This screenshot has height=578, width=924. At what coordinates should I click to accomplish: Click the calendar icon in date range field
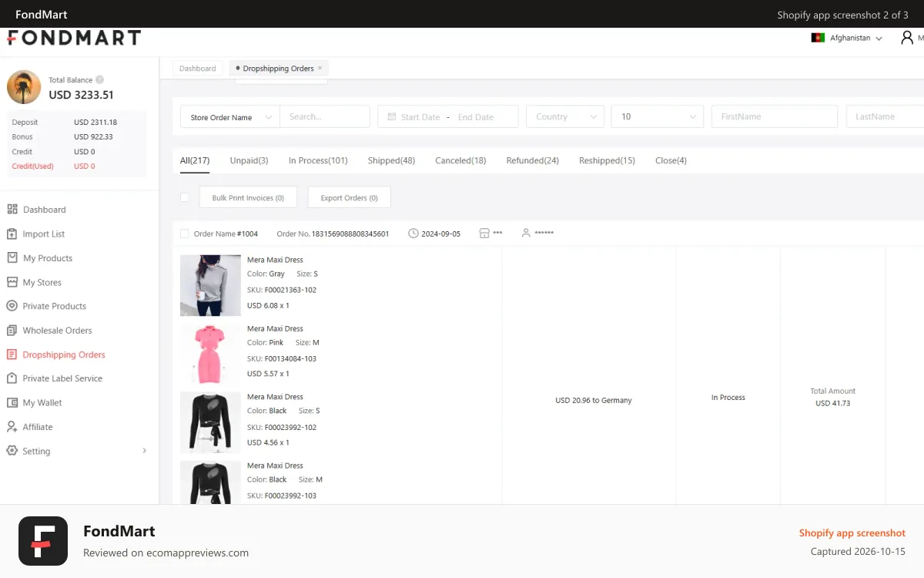392,117
